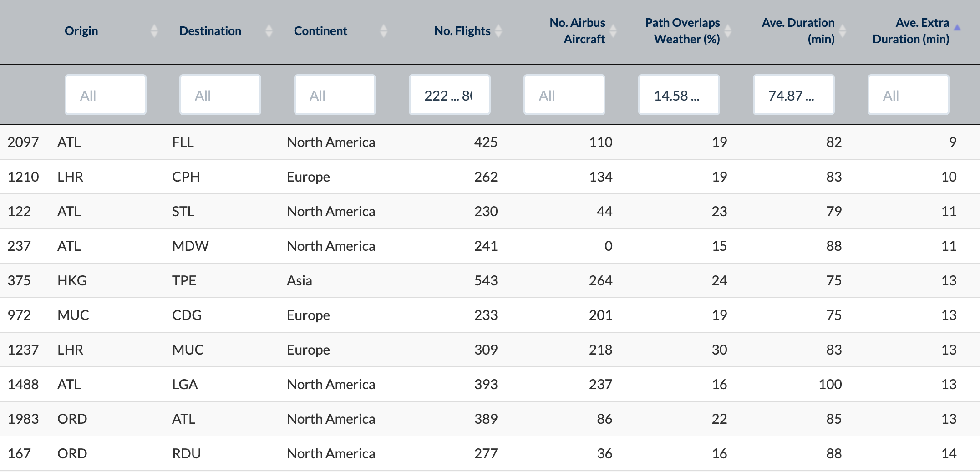
Task: Click the Origin column header label
Action: coord(81,31)
